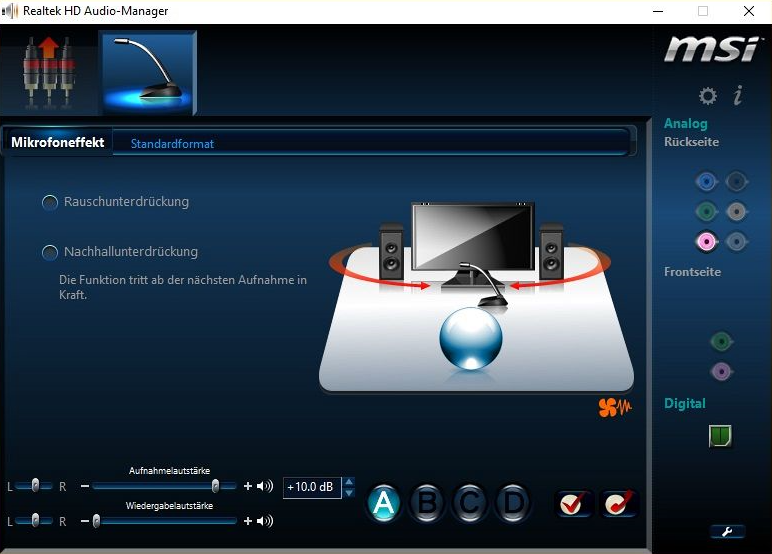Decrease mic boost dB with down arrow
This screenshot has height=554, width=772.
pos(349,492)
